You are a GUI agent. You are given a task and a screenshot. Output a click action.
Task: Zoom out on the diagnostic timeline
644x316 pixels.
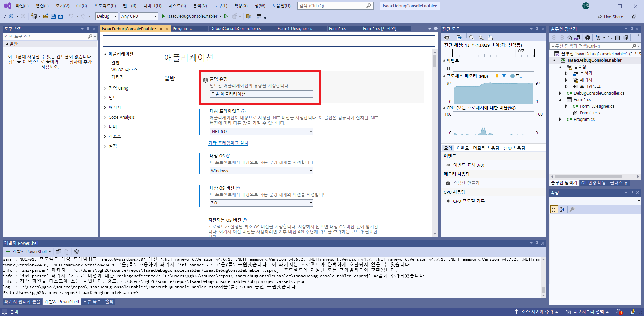[x=481, y=38]
